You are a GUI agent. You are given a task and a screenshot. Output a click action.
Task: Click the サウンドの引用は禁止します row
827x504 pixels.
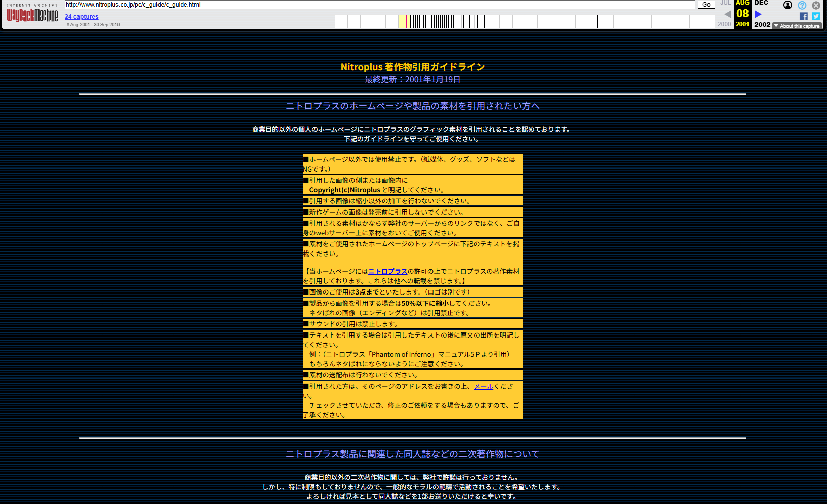[413, 324]
